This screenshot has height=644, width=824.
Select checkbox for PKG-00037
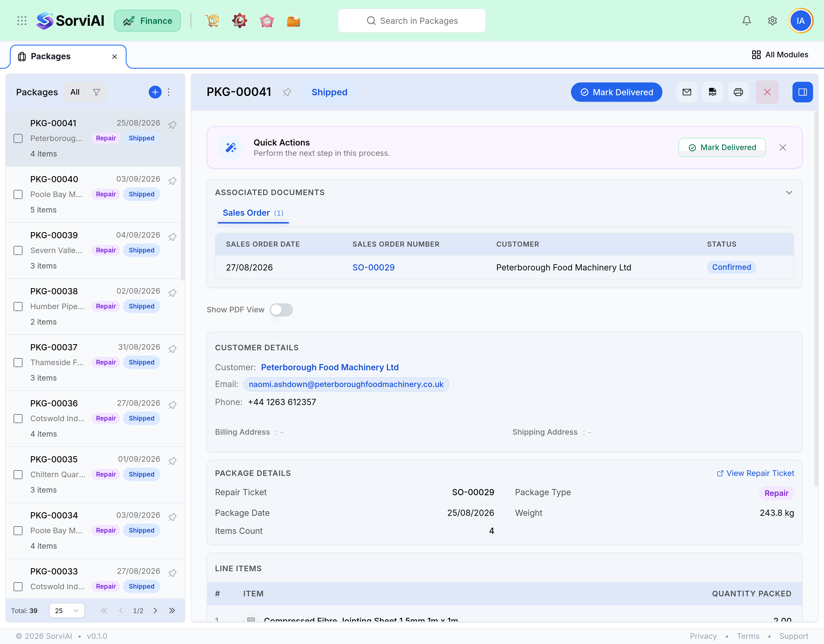(18, 363)
